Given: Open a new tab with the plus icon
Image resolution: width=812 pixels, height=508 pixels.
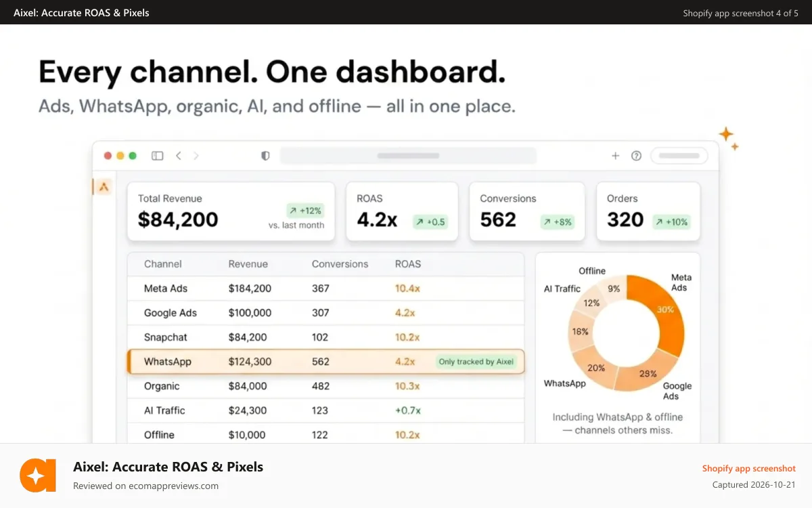Looking at the screenshot, I should pyautogui.click(x=616, y=156).
